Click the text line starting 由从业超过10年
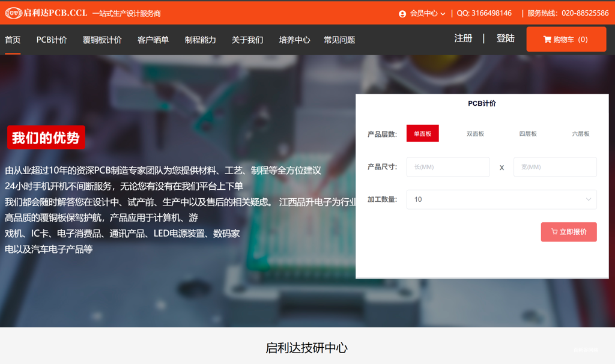The height and width of the screenshot is (364, 615). point(163,170)
